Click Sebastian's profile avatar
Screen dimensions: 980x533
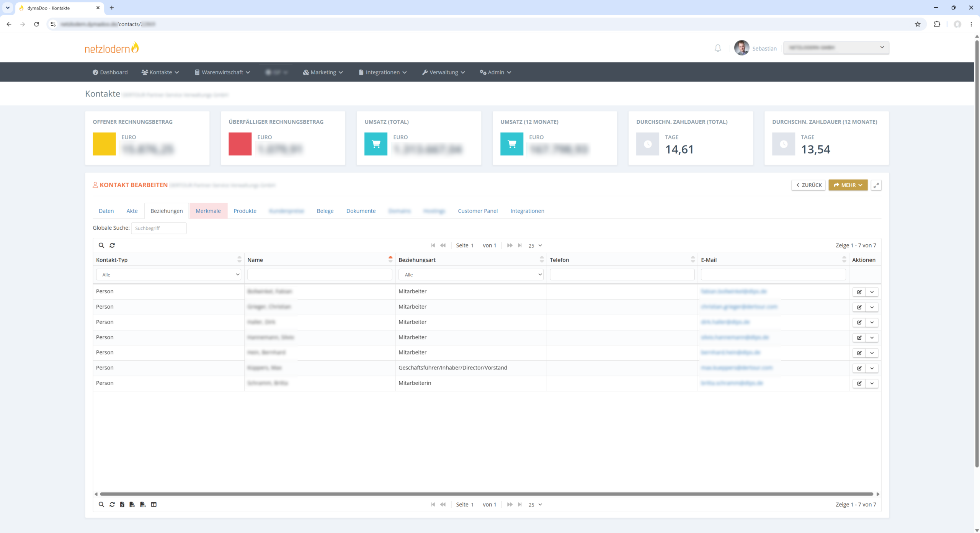[x=742, y=48]
